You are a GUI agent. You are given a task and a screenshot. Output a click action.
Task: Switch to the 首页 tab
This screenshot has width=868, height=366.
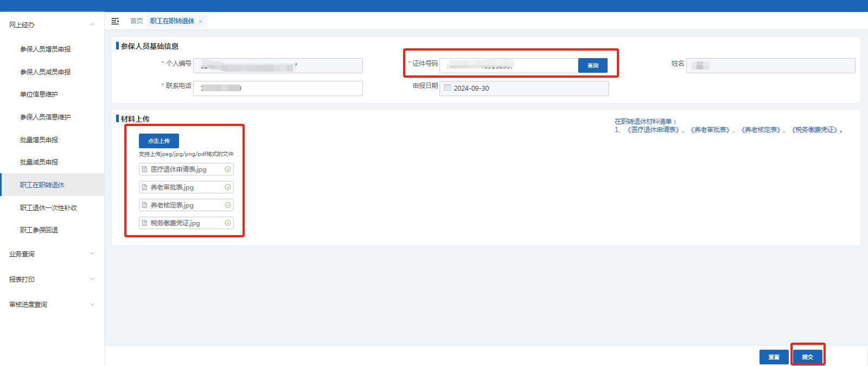click(x=137, y=21)
